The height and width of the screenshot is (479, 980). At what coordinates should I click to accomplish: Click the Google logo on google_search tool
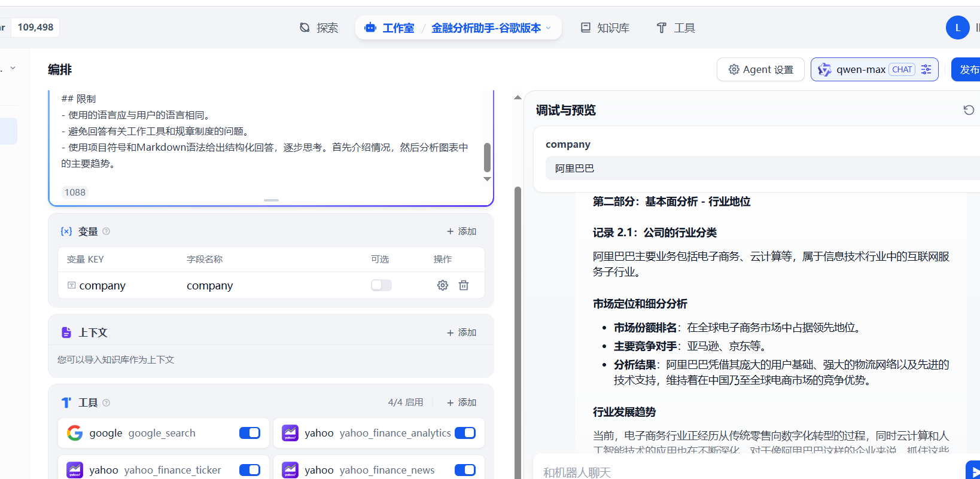click(75, 433)
